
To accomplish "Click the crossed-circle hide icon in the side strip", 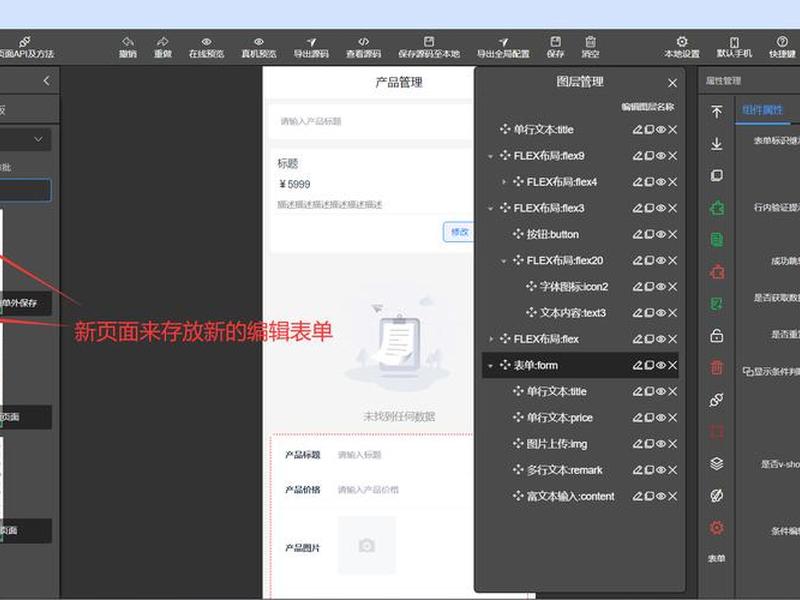I will coord(717,495).
